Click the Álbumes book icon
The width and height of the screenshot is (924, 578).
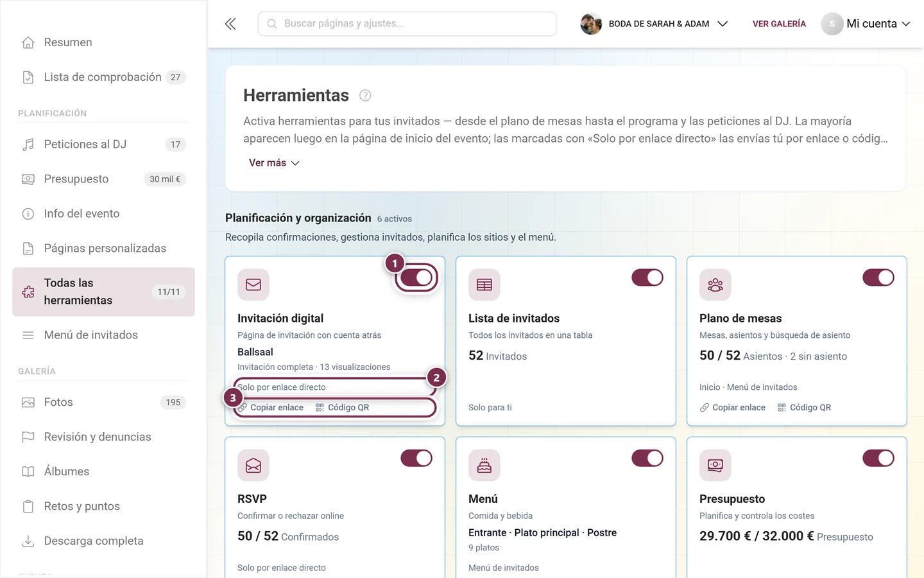click(x=28, y=472)
